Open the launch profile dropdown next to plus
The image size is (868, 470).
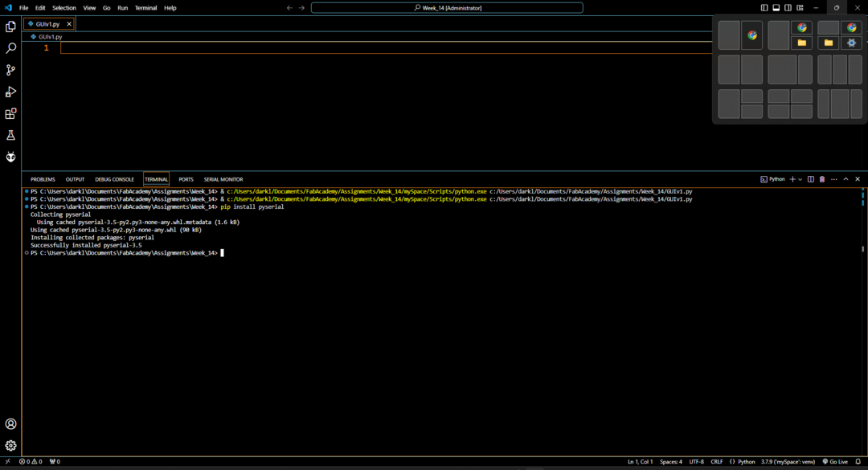point(800,179)
